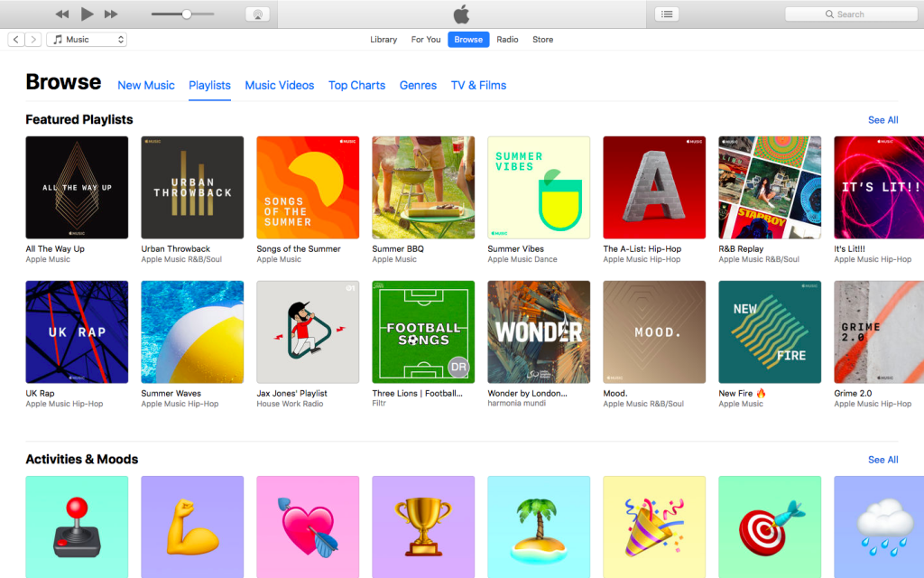Image resolution: width=924 pixels, height=578 pixels.
Task: Switch to the Store tab
Action: click(542, 40)
